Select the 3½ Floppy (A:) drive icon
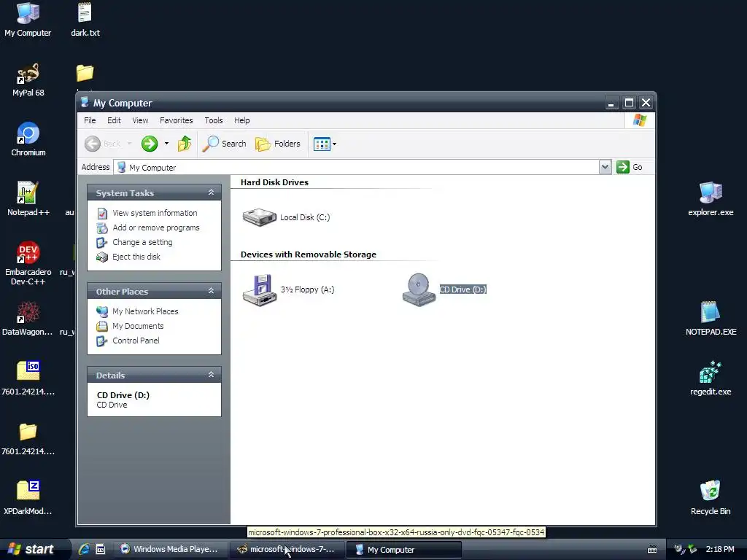747x560 pixels. click(x=259, y=290)
